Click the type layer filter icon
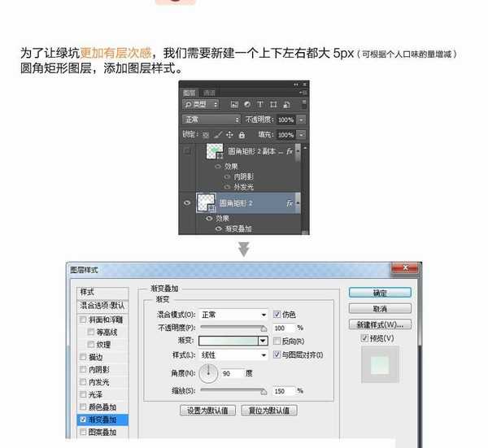 coord(260,105)
